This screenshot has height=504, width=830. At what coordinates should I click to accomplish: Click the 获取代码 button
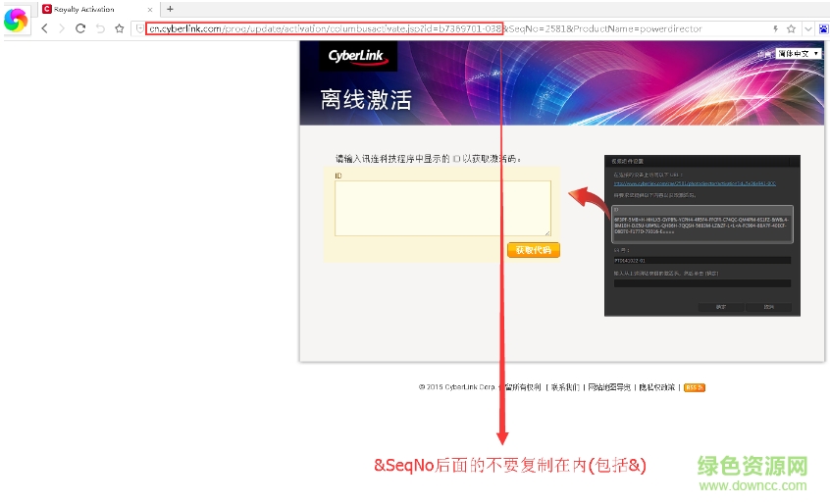click(533, 250)
